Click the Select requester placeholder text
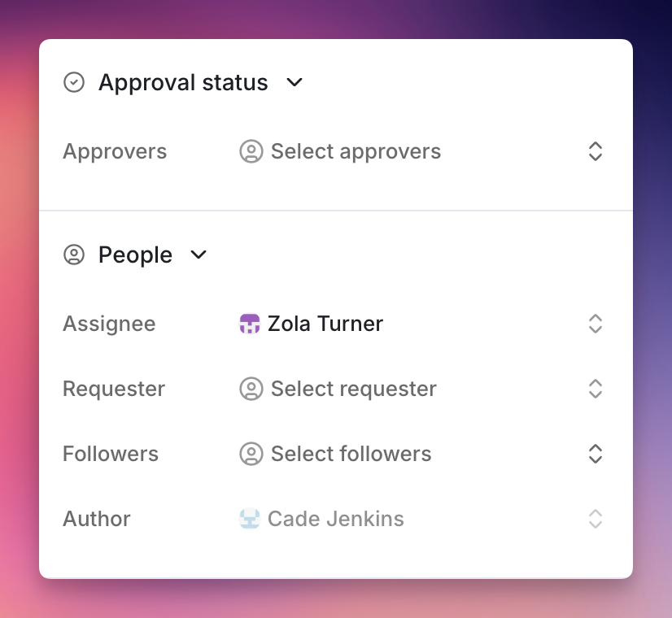 [354, 390]
